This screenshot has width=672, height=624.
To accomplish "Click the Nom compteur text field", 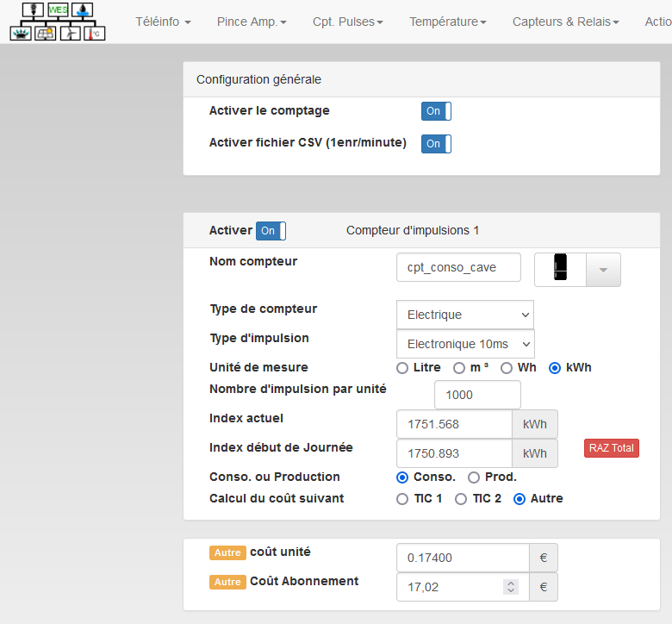I will tap(458, 267).
